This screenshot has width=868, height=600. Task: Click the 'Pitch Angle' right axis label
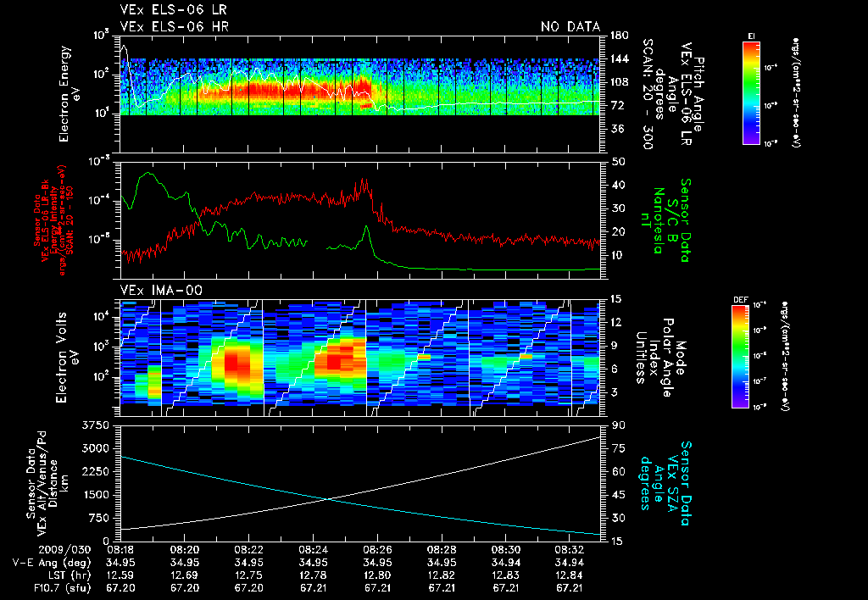click(x=699, y=94)
